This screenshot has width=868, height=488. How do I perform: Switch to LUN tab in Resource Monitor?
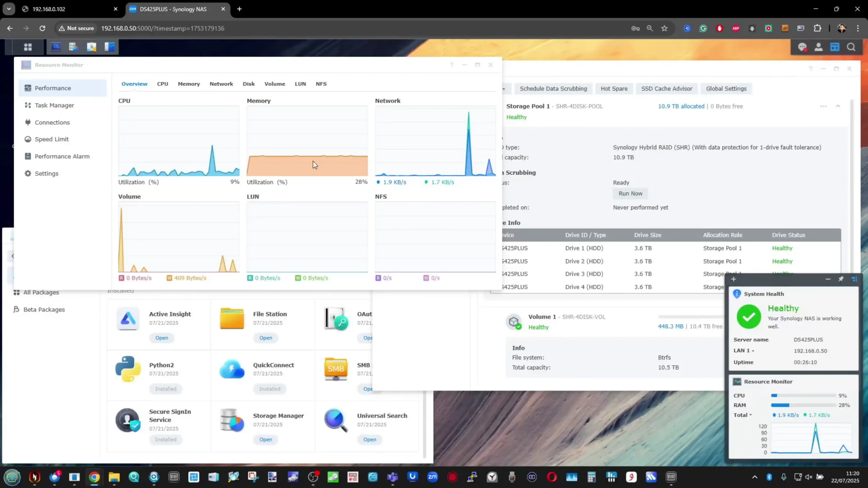coord(300,84)
